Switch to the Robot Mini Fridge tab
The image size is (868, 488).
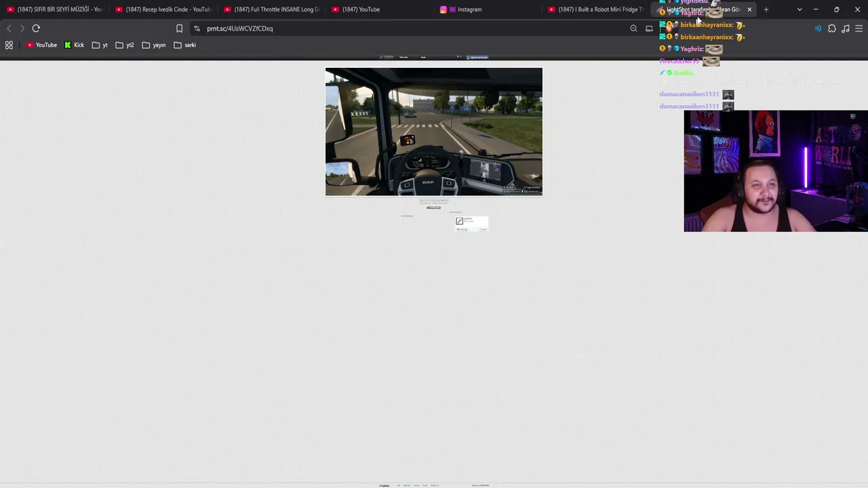[597, 9]
